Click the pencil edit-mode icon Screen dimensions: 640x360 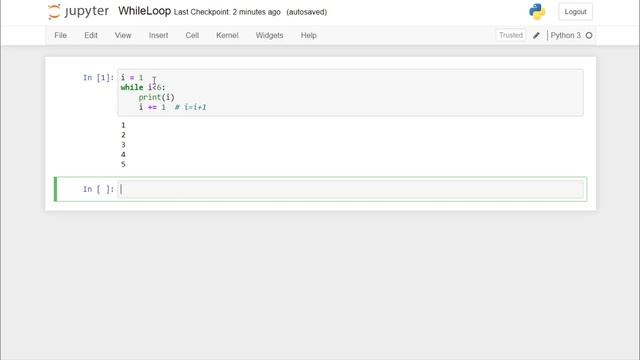[536, 36]
